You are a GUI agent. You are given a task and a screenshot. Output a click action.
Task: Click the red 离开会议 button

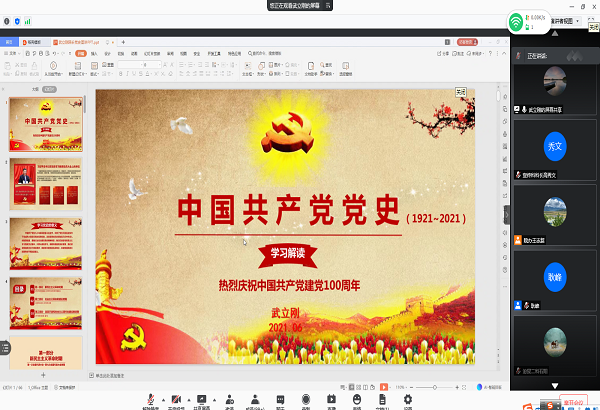573,400
